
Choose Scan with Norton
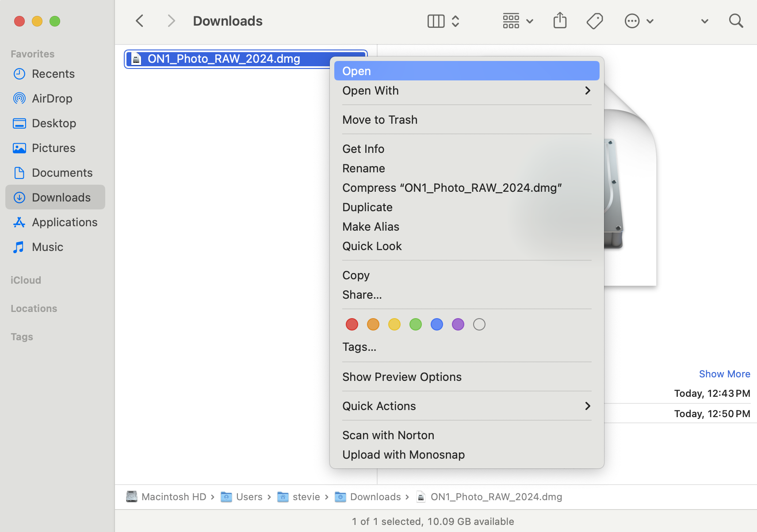467,435
